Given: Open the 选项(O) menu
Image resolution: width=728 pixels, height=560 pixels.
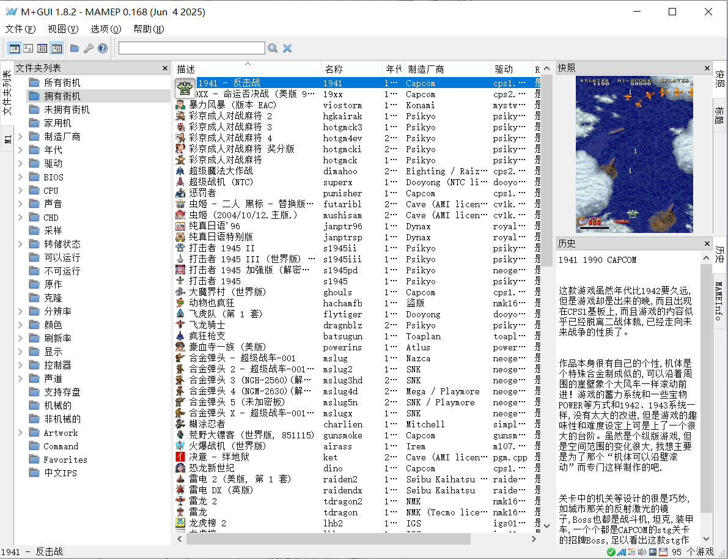Looking at the screenshot, I should tap(106, 29).
